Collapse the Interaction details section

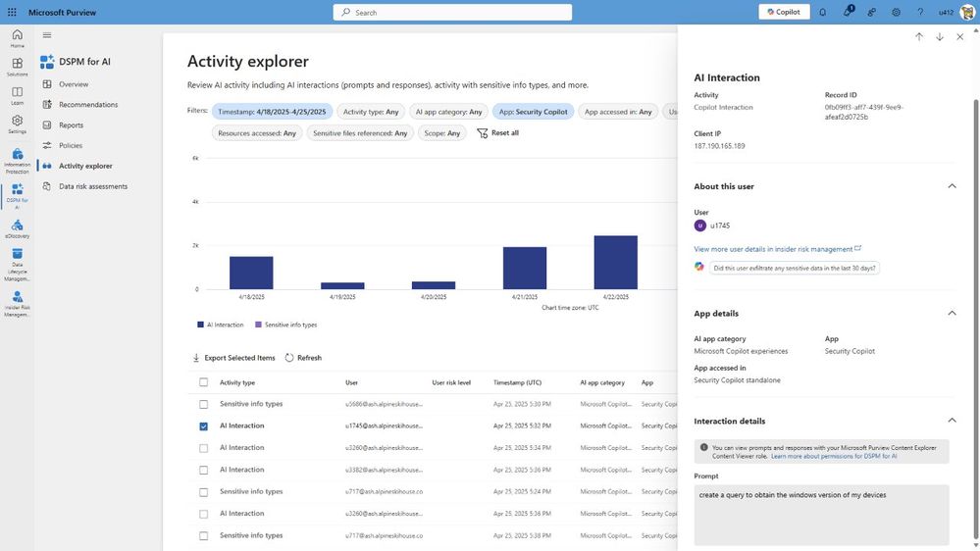coord(952,421)
